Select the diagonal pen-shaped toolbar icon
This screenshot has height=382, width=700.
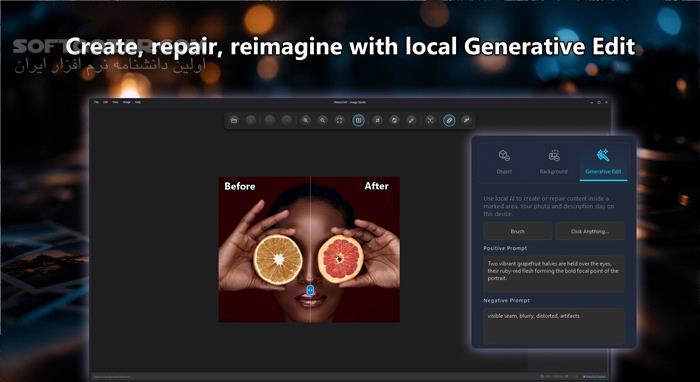pos(412,120)
